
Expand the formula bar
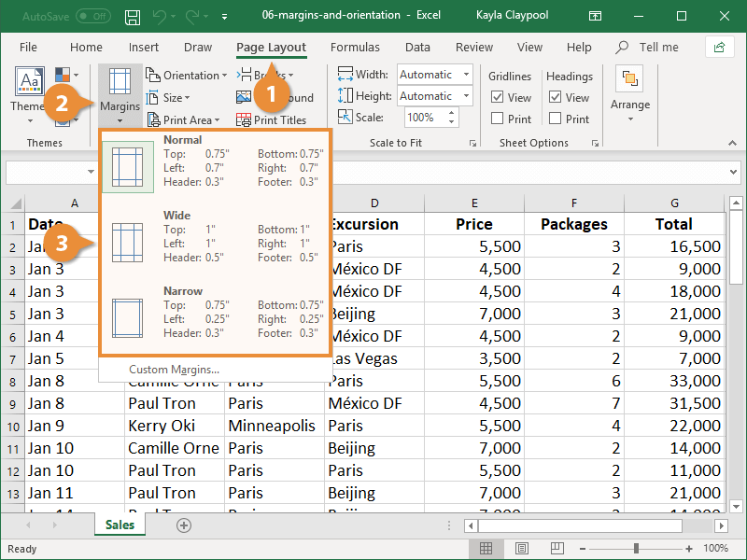[x=733, y=172]
